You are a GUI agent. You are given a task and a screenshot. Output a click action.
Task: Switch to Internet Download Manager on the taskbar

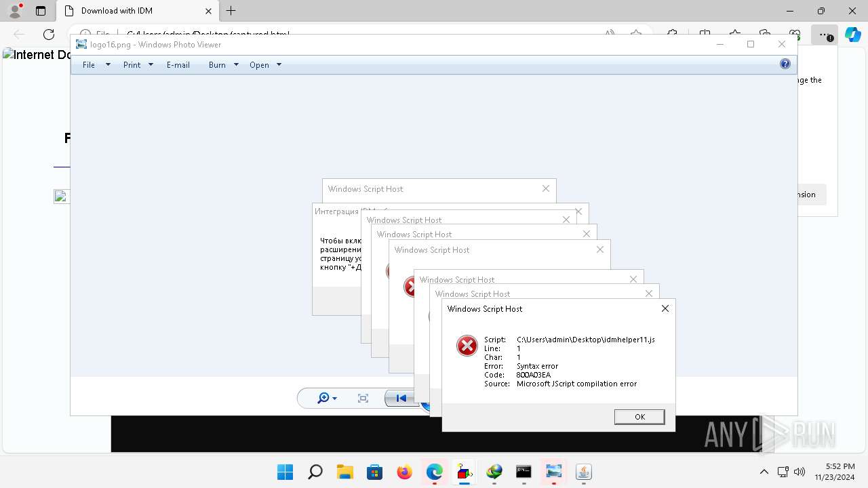point(494,472)
